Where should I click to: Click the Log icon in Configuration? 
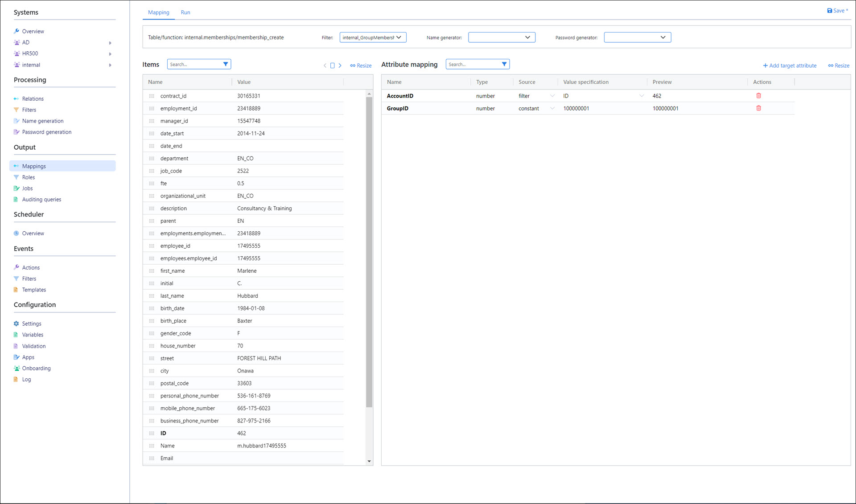[16, 380]
